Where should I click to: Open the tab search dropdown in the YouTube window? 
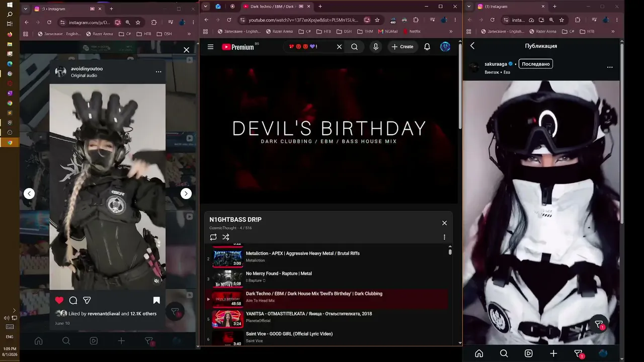206,7
